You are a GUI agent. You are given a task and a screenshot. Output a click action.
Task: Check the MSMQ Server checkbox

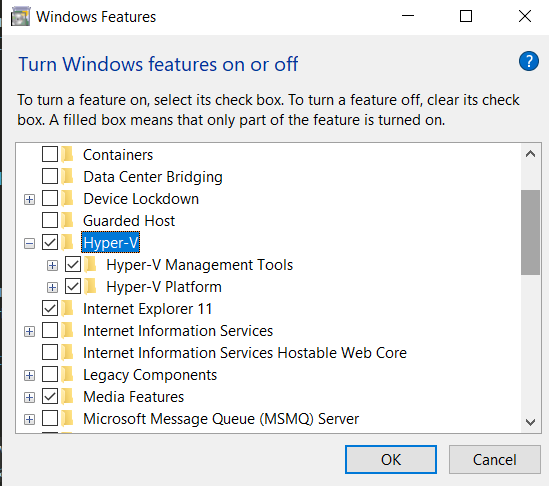tap(50, 418)
